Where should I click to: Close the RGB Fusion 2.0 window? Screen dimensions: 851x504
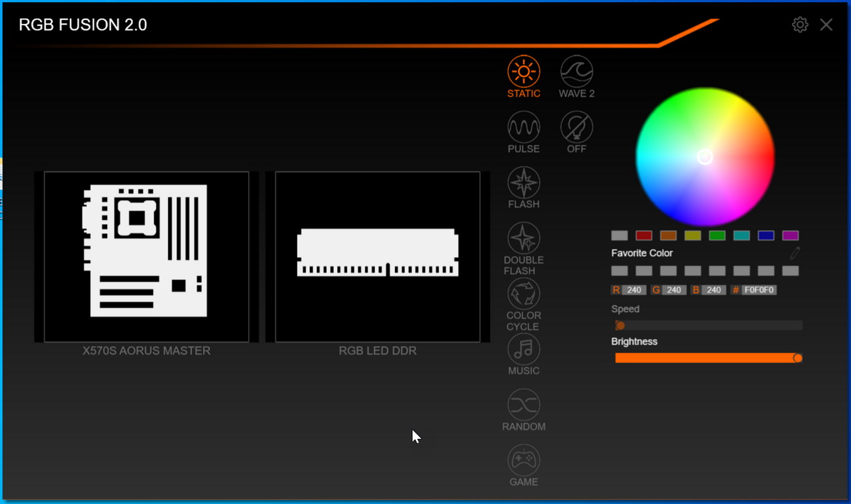click(826, 25)
